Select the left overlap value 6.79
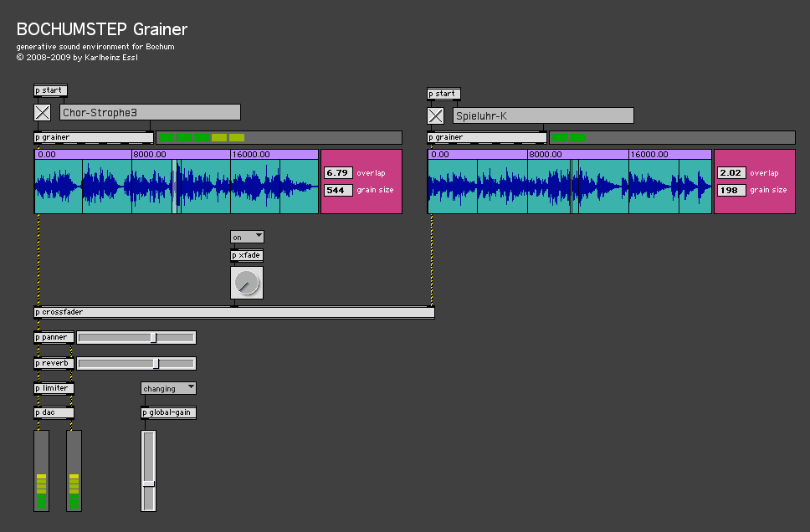Image resolution: width=810 pixels, height=532 pixels. pyautogui.click(x=338, y=173)
